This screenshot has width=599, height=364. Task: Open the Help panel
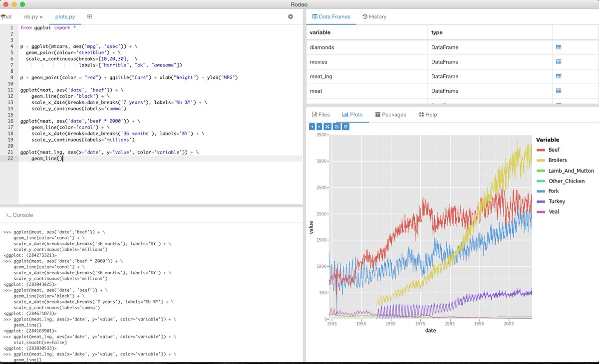tap(428, 114)
